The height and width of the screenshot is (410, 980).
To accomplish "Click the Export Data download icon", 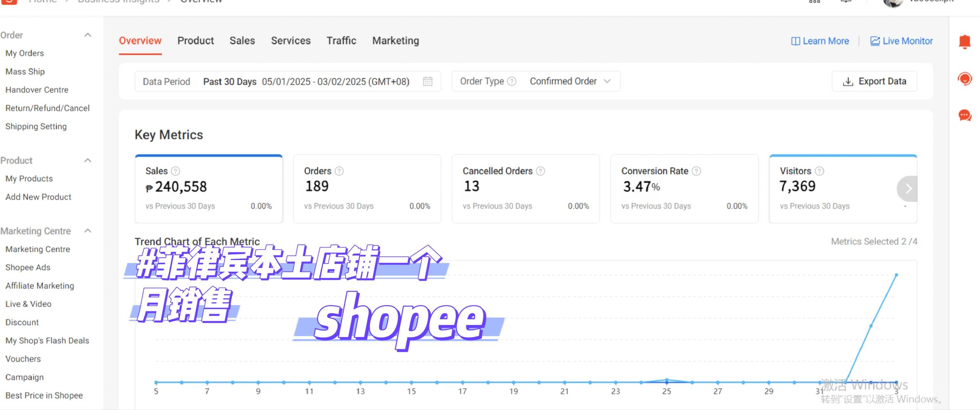I will pos(848,82).
